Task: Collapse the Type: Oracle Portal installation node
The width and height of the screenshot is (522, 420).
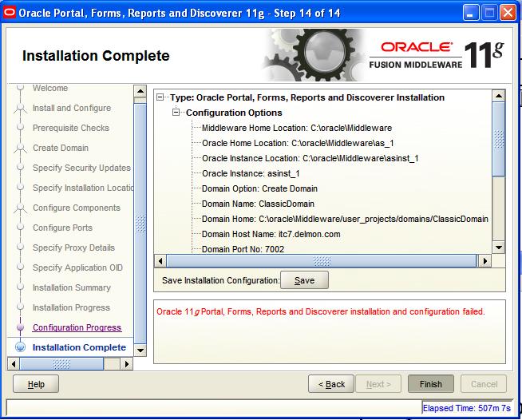Action: click(162, 97)
